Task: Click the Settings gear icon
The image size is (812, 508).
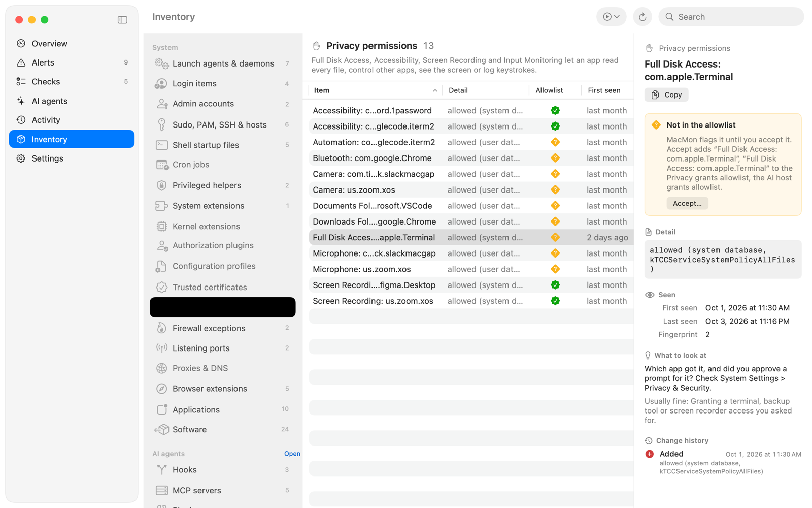Action: click(21, 158)
